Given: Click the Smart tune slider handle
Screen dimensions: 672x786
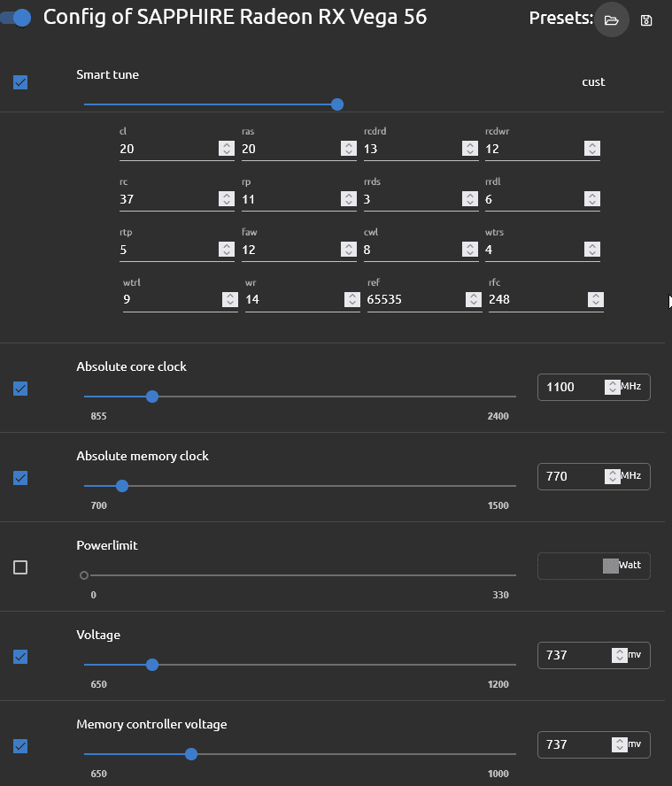Looking at the screenshot, I should click(337, 104).
